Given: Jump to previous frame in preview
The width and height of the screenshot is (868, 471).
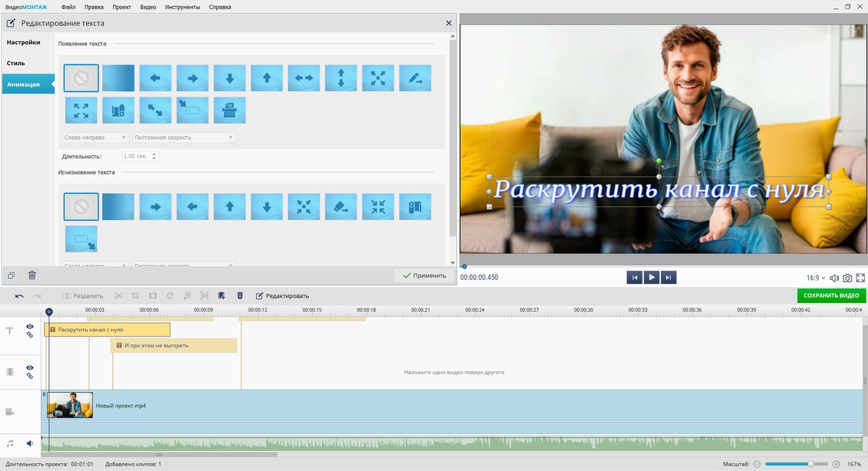Looking at the screenshot, I should 634,277.
